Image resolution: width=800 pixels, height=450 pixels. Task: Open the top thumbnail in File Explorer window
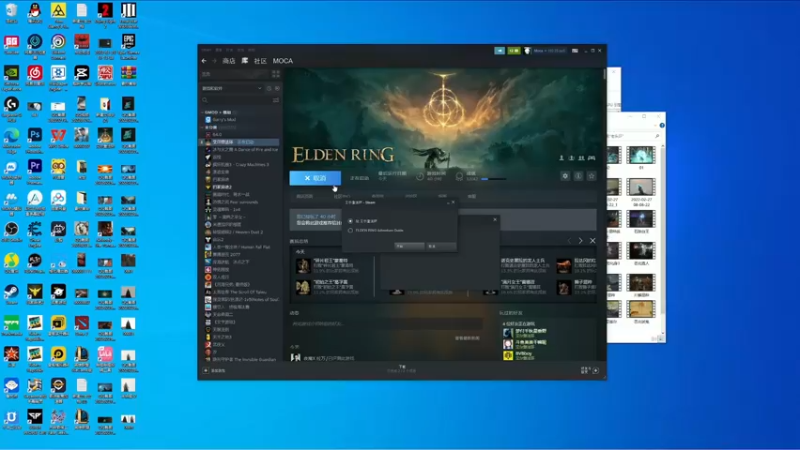tap(641, 155)
